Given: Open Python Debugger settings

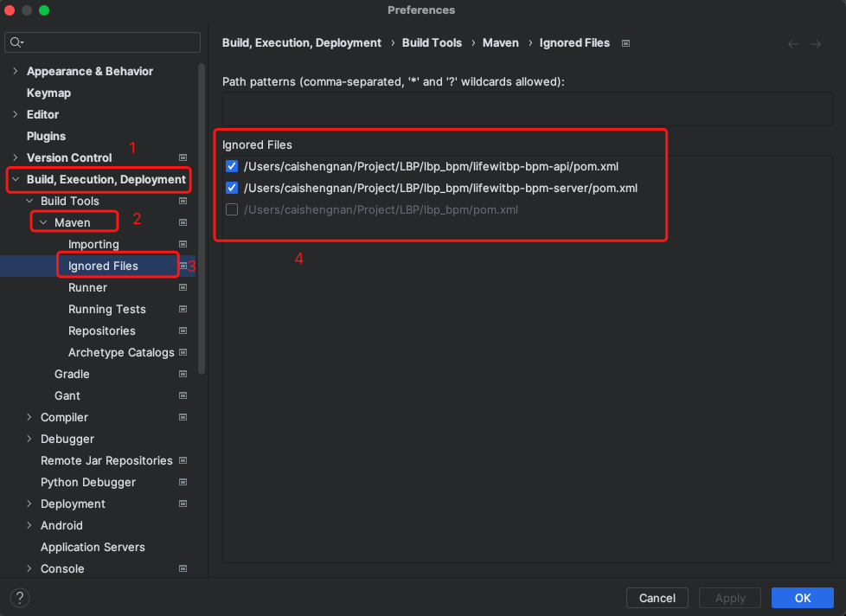Looking at the screenshot, I should [x=88, y=482].
